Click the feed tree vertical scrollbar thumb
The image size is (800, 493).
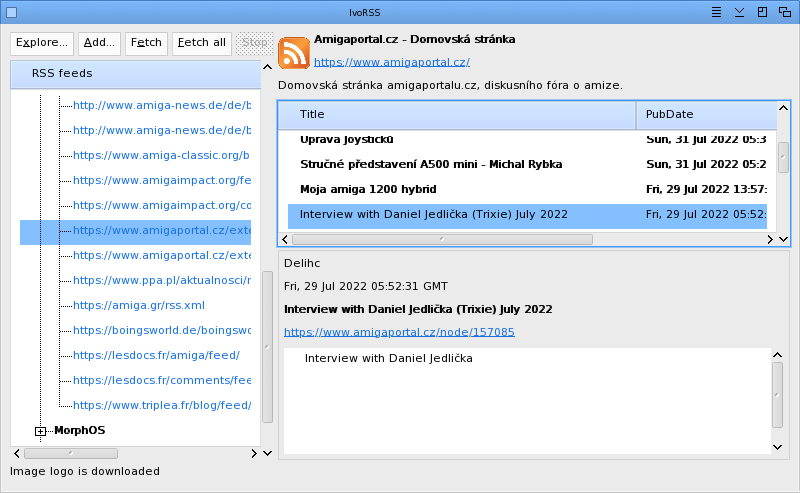point(267,347)
